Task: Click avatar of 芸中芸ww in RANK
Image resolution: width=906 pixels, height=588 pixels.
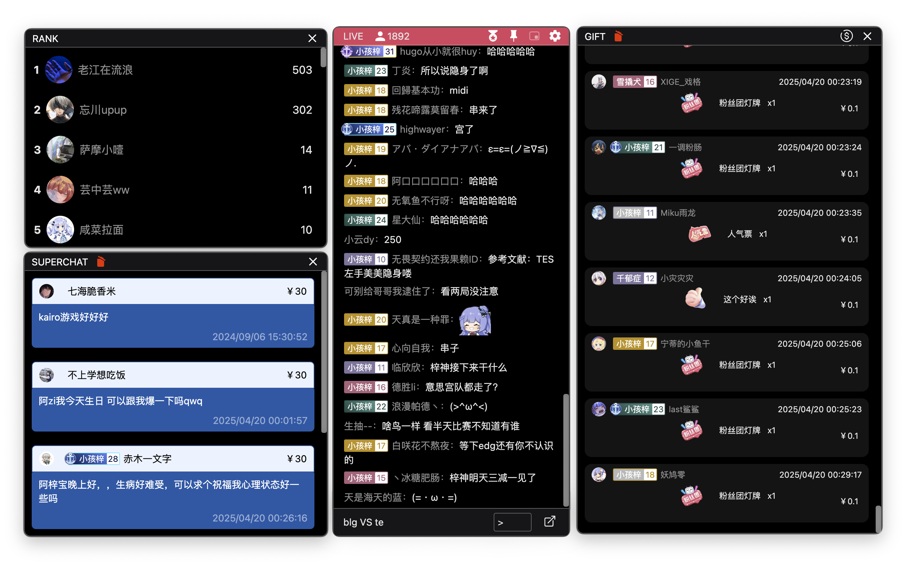Action: tap(60, 190)
